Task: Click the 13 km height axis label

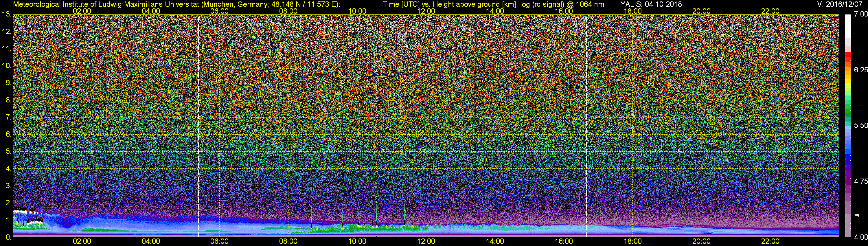Action: coord(6,14)
